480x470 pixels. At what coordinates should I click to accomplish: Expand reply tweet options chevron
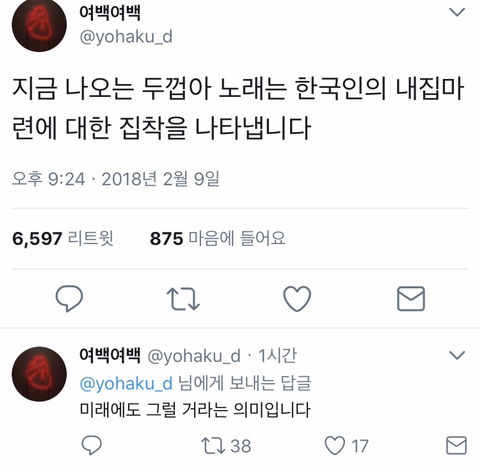click(x=457, y=355)
